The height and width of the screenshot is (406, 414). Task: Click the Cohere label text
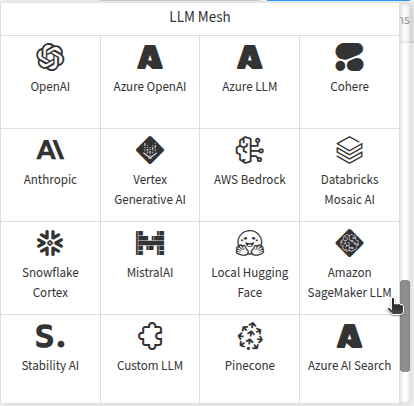point(349,87)
